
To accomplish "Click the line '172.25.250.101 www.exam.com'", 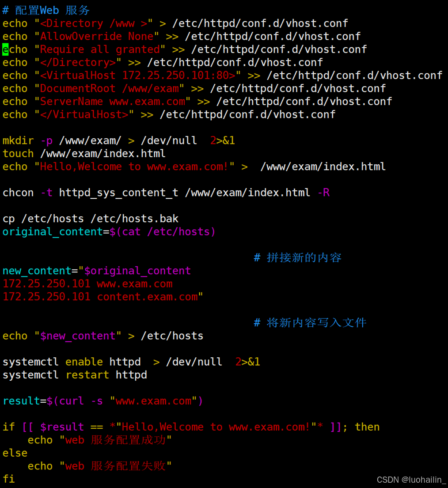I will [x=87, y=284].
